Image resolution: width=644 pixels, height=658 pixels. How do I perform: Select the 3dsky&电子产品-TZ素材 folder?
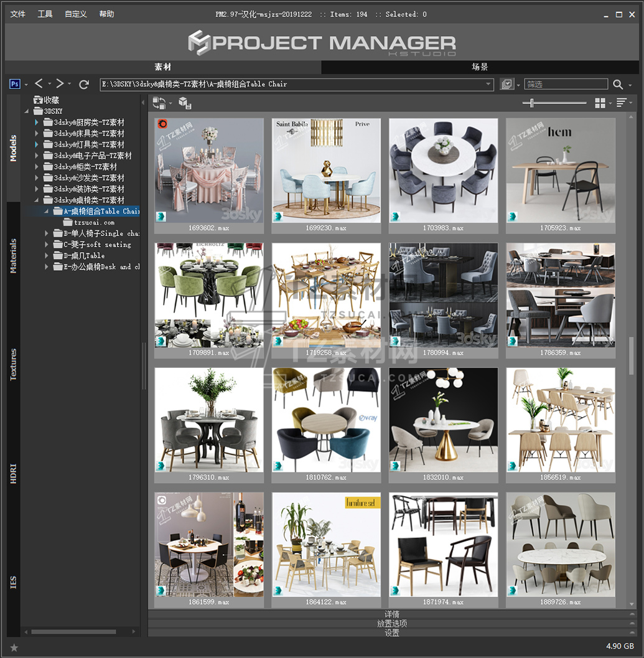[x=88, y=156]
